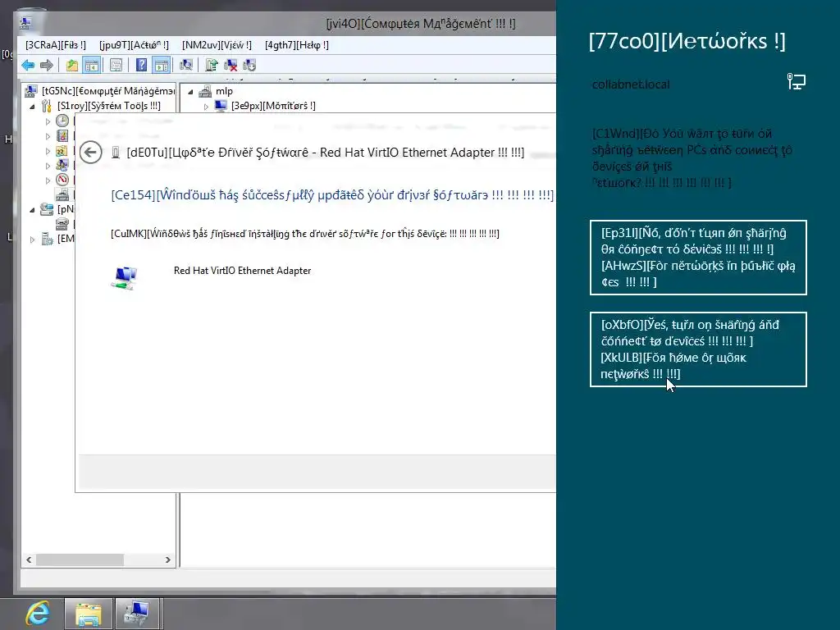This screenshot has height=630, width=840.
Task: Click the Up One Level folder icon
Action: pos(72,66)
